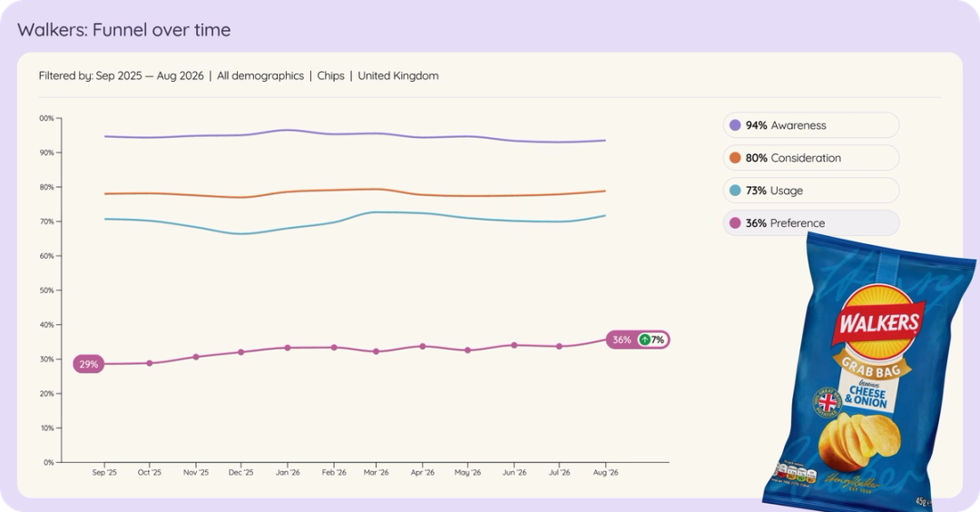Click the pink Preference color dot
This screenshot has width=980, height=512.
pos(735,222)
